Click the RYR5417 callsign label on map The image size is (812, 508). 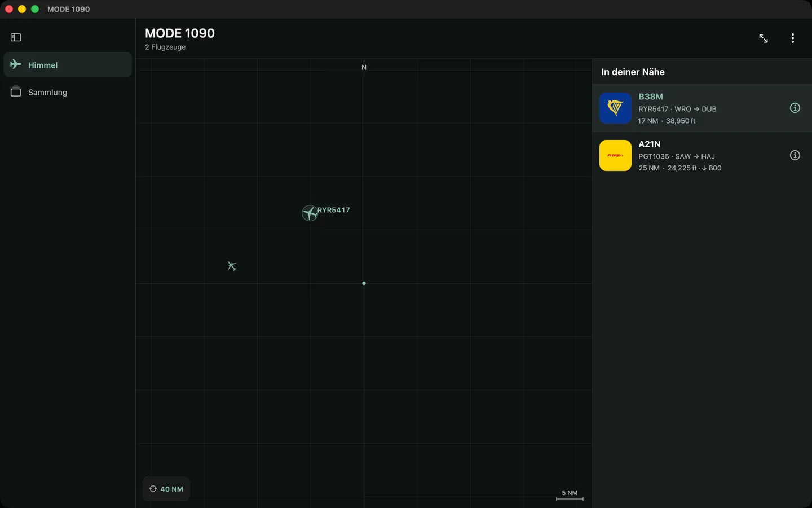[333, 210]
